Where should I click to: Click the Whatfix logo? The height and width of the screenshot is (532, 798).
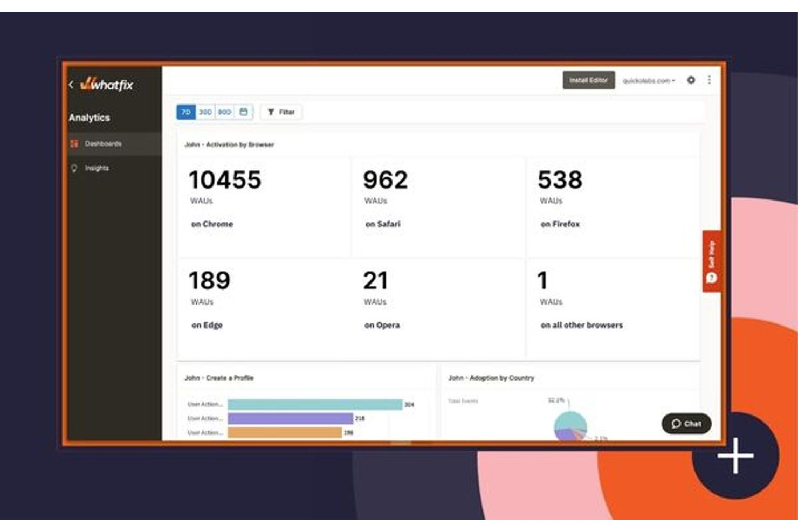(x=107, y=85)
